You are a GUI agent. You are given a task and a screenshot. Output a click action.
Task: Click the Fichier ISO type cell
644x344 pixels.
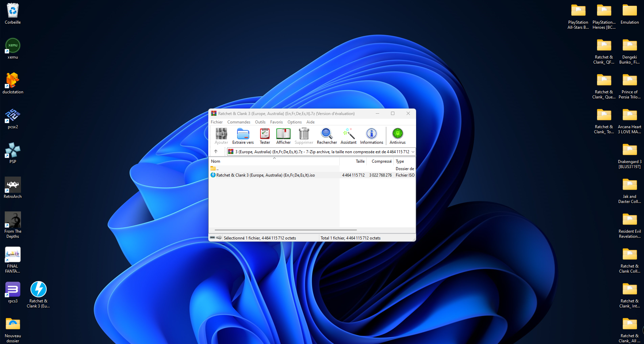[x=405, y=175]
